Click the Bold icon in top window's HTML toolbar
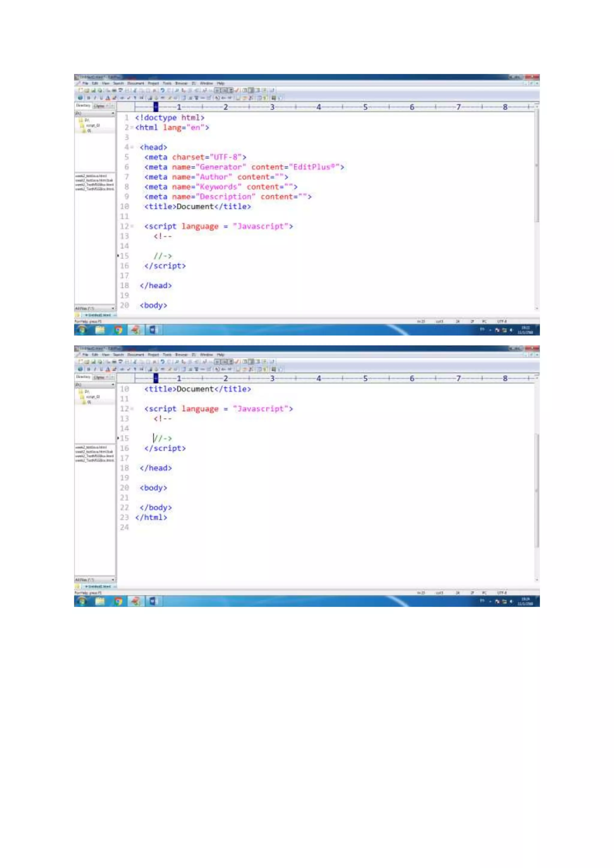 click(x=88, y=97)
